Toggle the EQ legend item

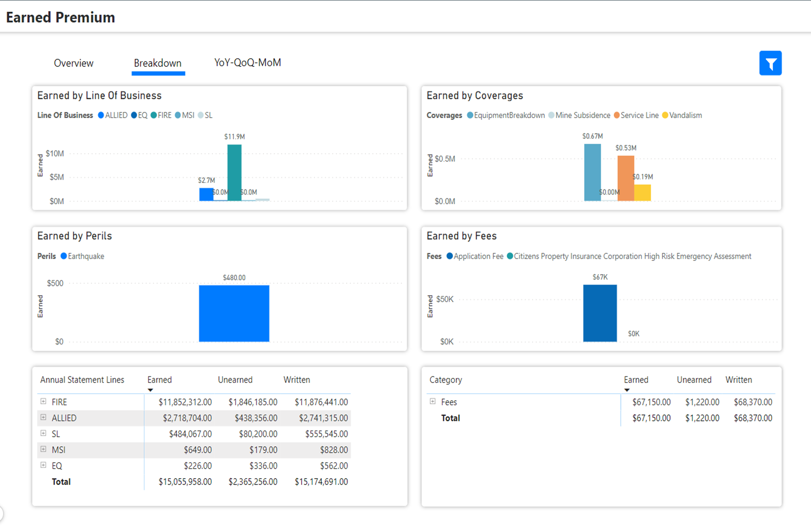(133, 115)
